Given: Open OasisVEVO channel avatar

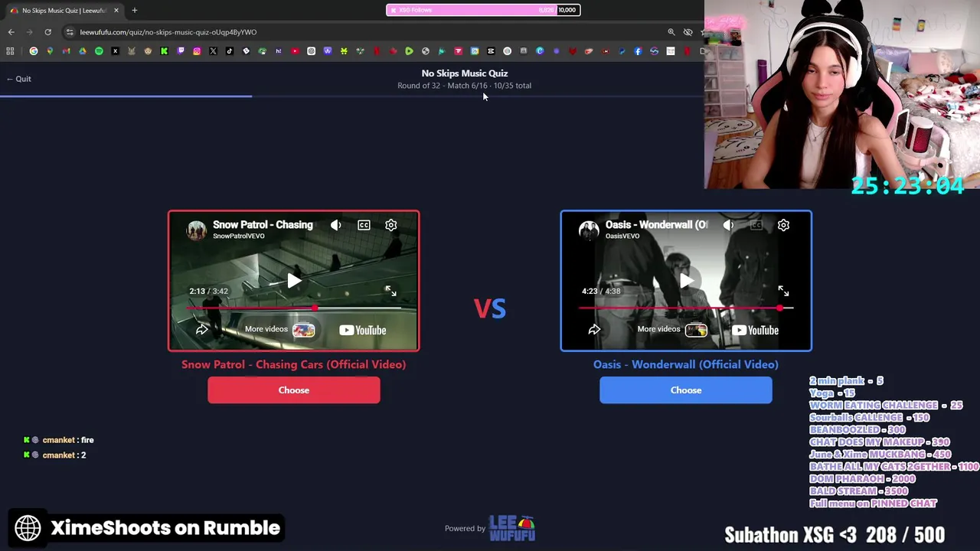Looking at the screenshot, I should (x=589, y=230).
